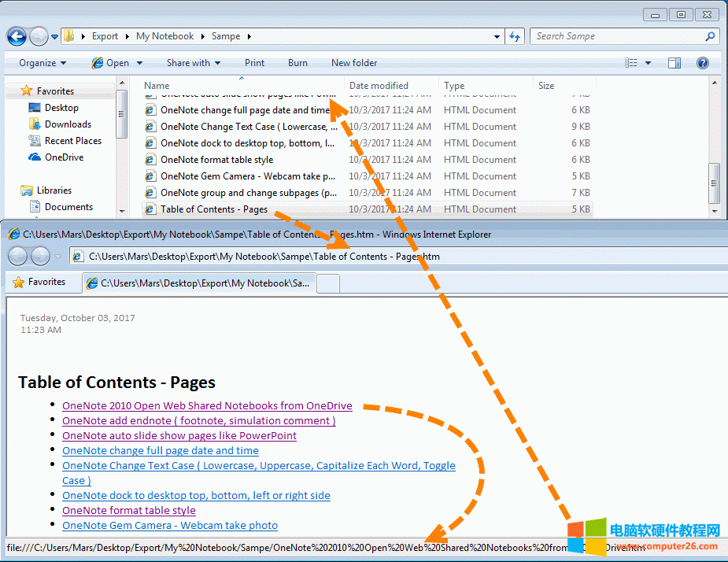Switch to the Internet Explorer page tab
This screenshot has width=728, height=562.
[x=201, y=283]
